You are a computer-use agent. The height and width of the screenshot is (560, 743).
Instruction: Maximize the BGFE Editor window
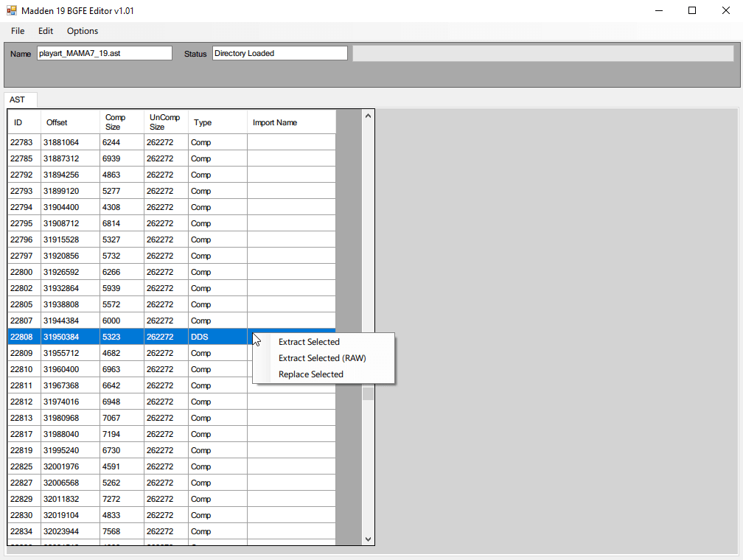click(692, 10)
